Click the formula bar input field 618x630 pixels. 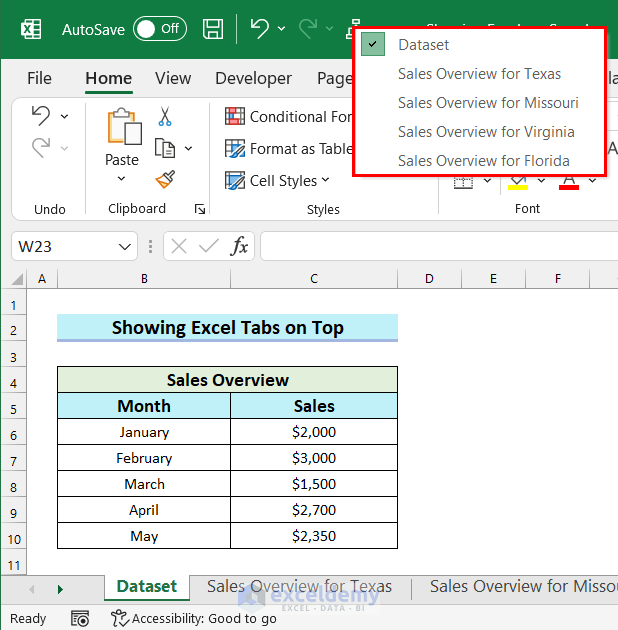coord(439,246)
